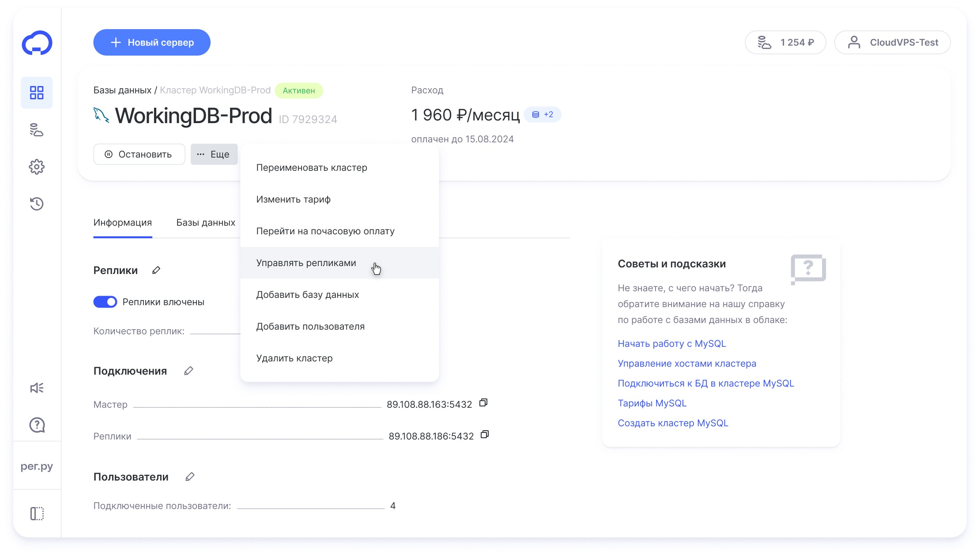Open Новый сервер creation dialog
This screenshot has width=980, height=556.
[151, 42]
